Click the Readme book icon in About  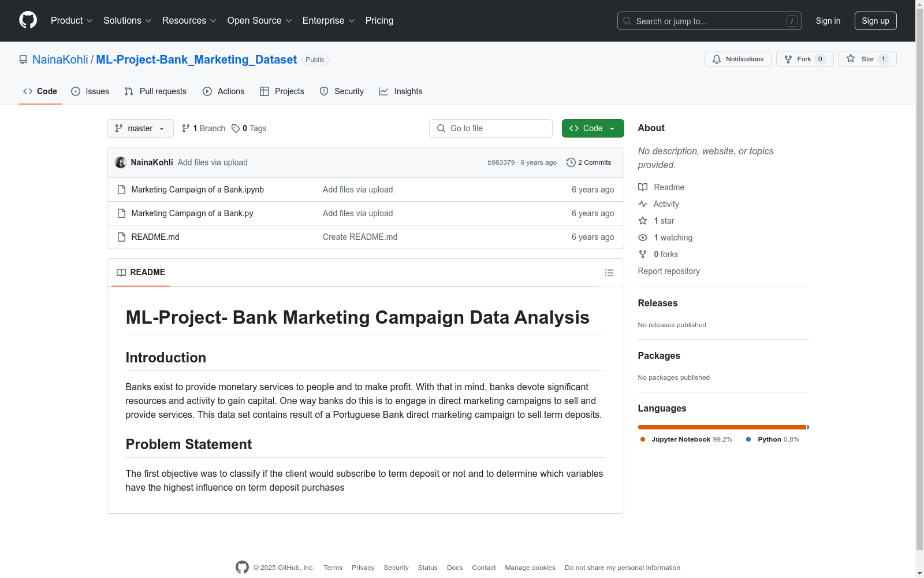(x=643, y=187)
